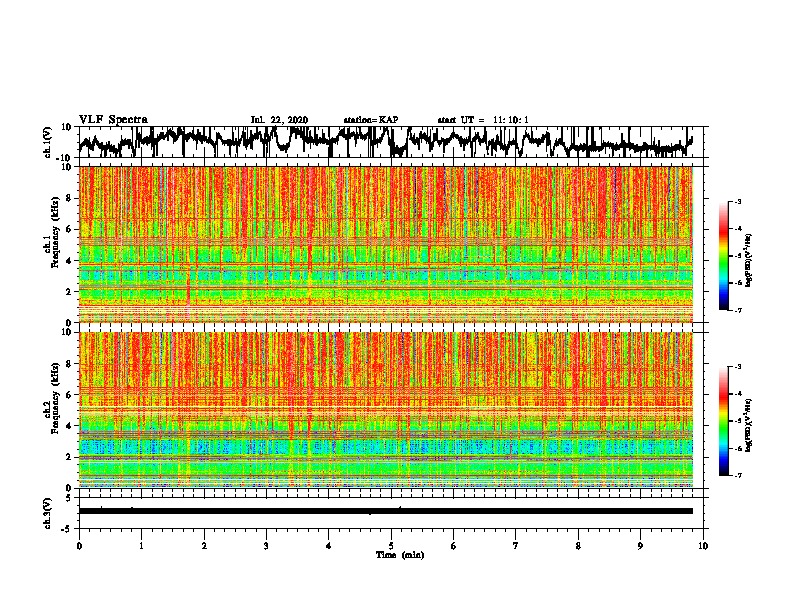Click time axis tick label 8
Screen dimensions: 792x612
(x=578, y=546)
